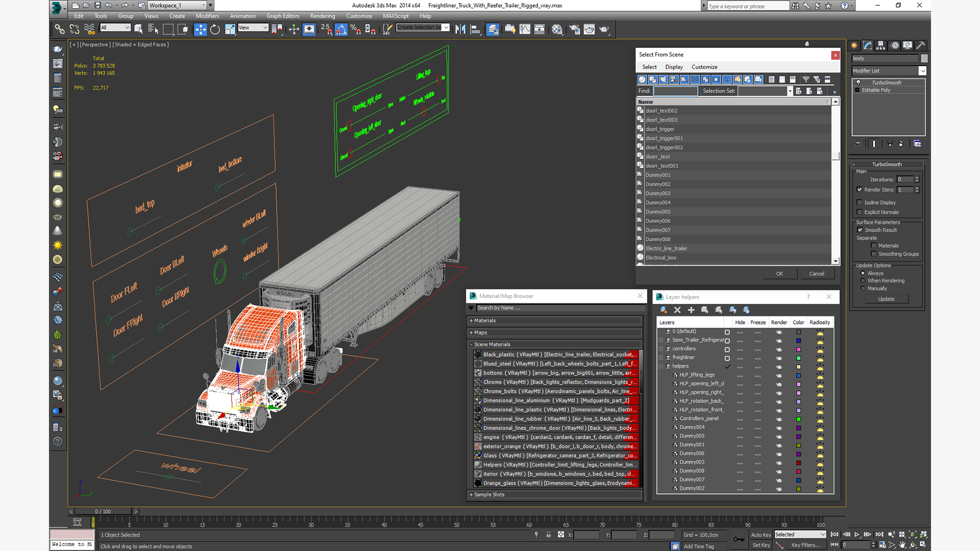Click the key-shaped Set Keys icon

click(x=739, y=539)
